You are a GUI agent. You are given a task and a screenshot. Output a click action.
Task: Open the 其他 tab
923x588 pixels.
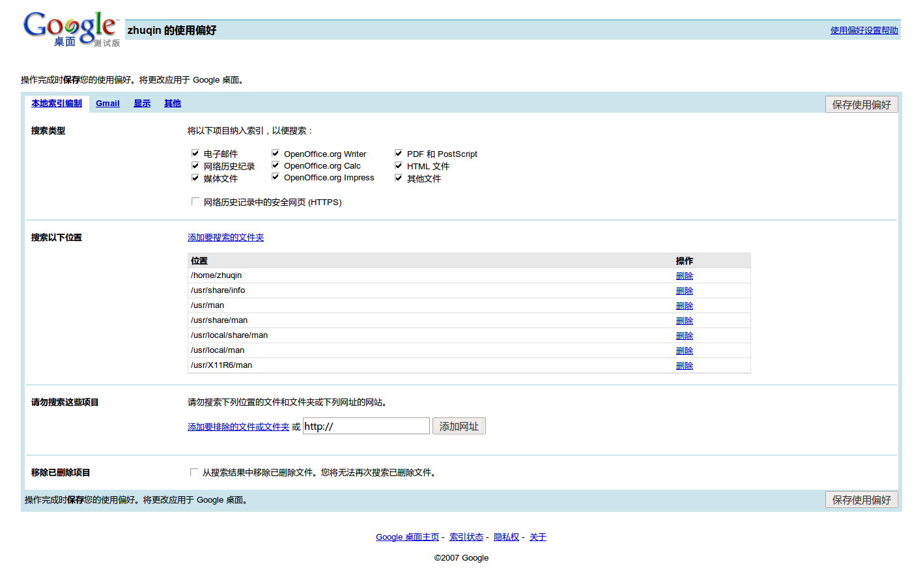point(173,104)
